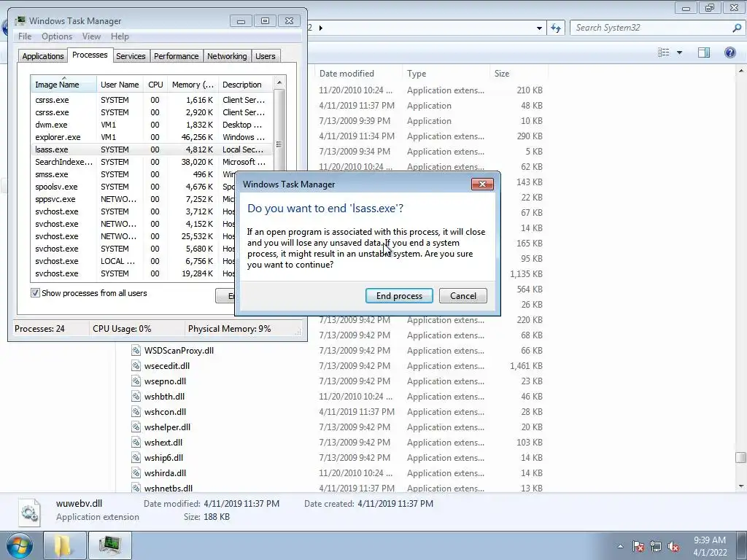Open the Windows Start menu
The image size is (747, 560).
[19, 545]
